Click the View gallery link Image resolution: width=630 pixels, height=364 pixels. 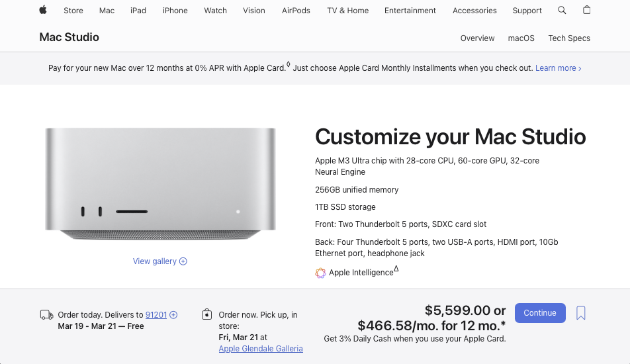click(x=155, y=261)
